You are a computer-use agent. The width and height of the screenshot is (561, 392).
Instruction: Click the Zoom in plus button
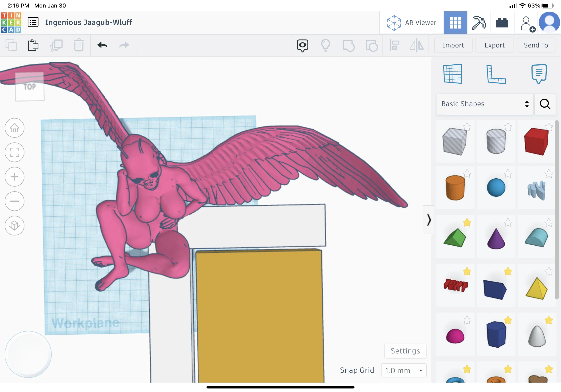tap(15, 177)
